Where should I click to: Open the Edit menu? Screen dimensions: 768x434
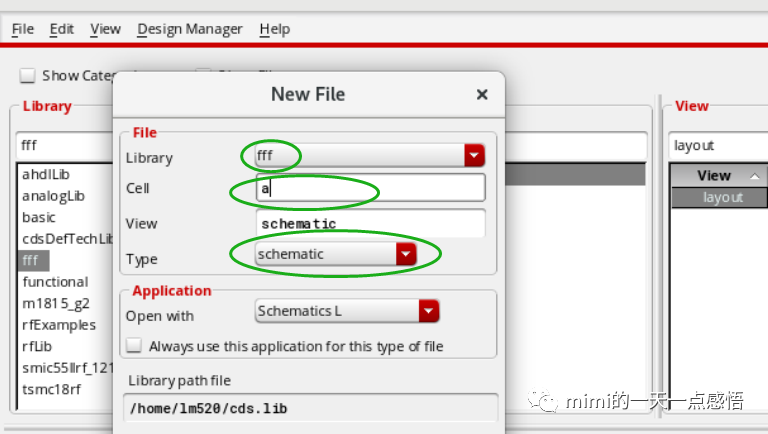pos(61,29)
